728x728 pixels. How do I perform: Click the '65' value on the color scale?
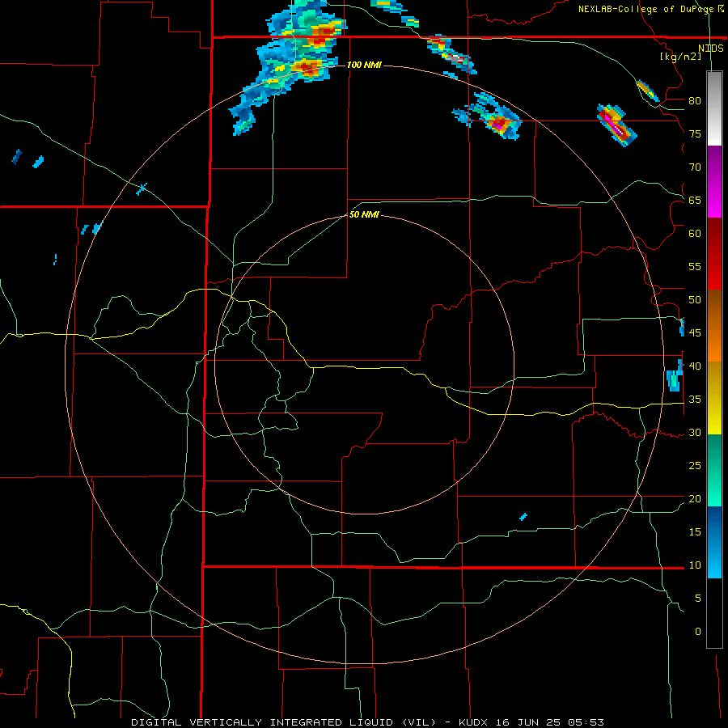695,200
